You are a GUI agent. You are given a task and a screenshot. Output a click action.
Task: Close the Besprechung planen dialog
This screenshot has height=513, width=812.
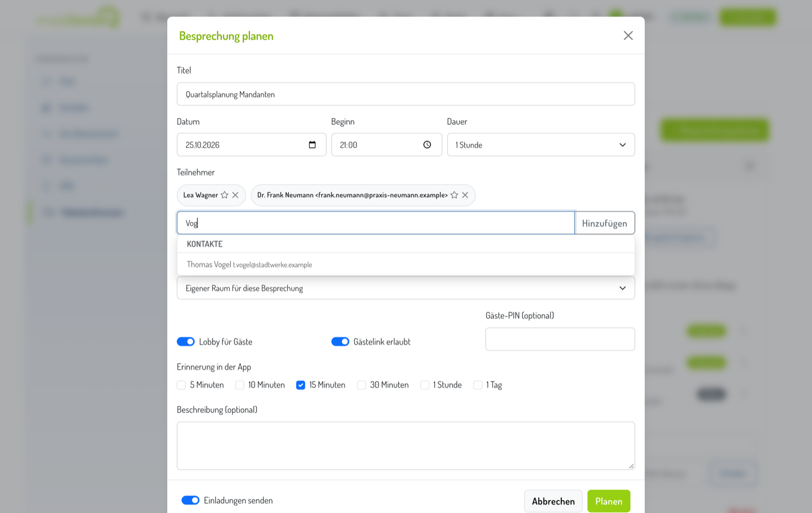pos(628,36)
